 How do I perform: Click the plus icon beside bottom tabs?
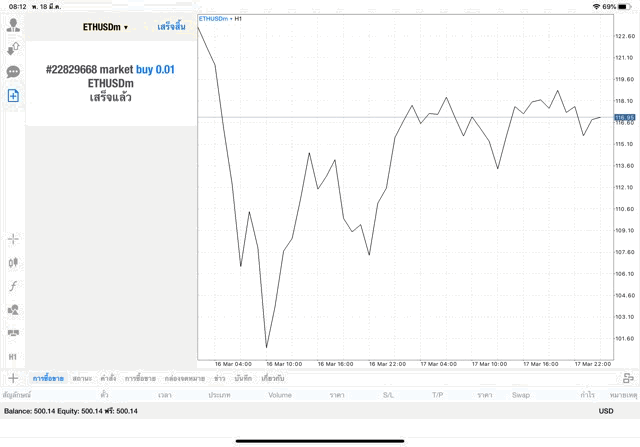pyautogui.click(x=13, y=379)
